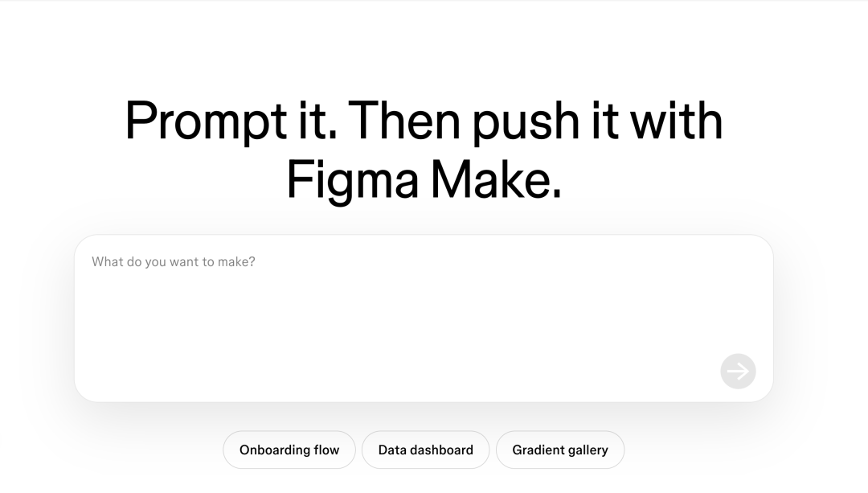Image resolution: width=868 pixels, height=493 pixels.
Task: Send the prompt using the circular arrow button
Action: pyautogui.click(x=738, y=371)
